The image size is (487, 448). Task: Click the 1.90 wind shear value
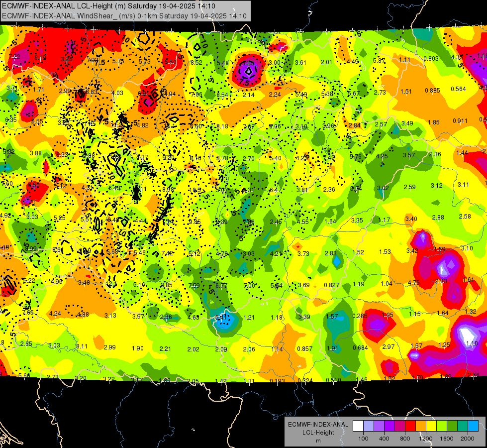138,348
